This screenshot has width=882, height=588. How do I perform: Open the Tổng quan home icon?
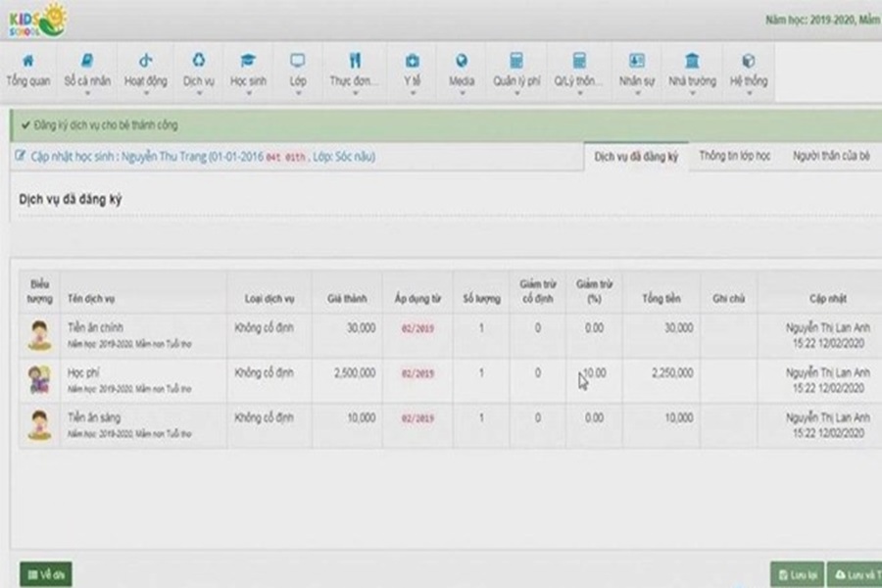(27, 61)
